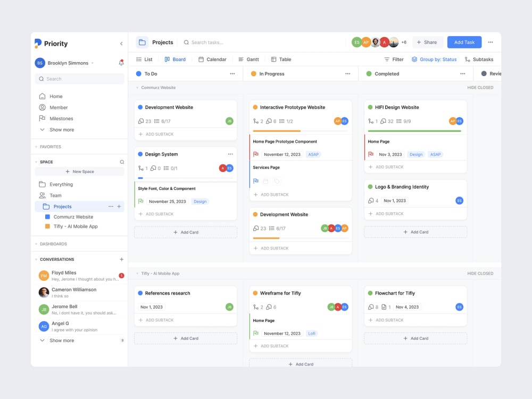Create a New Space
Screen dimensions: 532x399
tap(79, 172)
